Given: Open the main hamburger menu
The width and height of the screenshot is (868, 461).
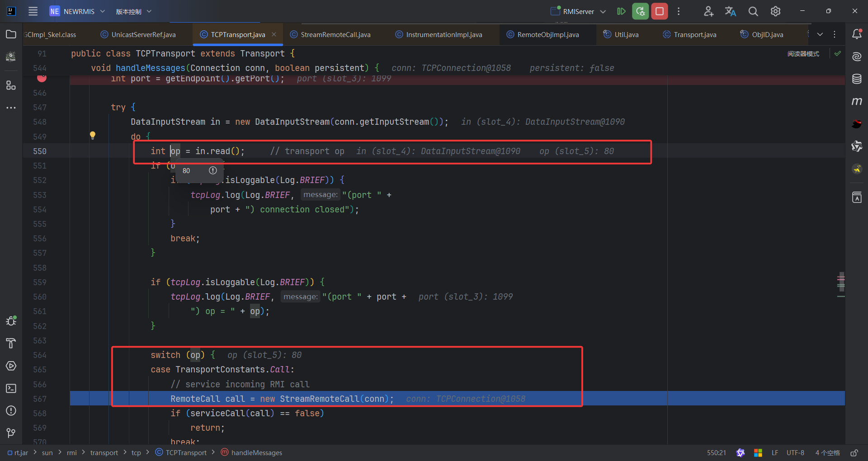Looking at the screenshot, I should point(33,11).
